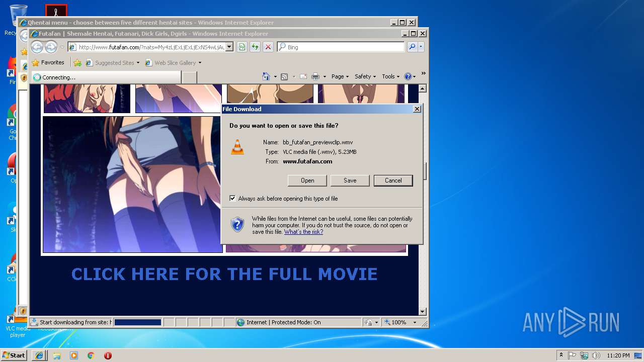The image size is (644, 362).
Task: Open the recent pages dropdown beside navigation arrows
Action: tap(62, 47)
